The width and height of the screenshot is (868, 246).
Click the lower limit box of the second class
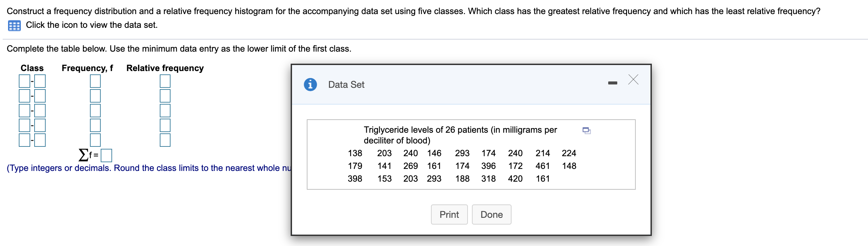(24, 95)
